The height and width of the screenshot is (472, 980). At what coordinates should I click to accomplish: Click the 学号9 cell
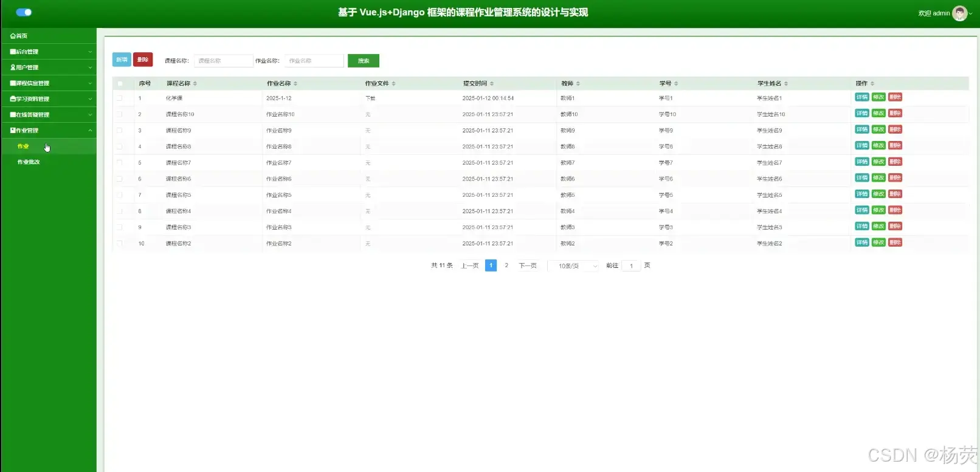(666, 131)
